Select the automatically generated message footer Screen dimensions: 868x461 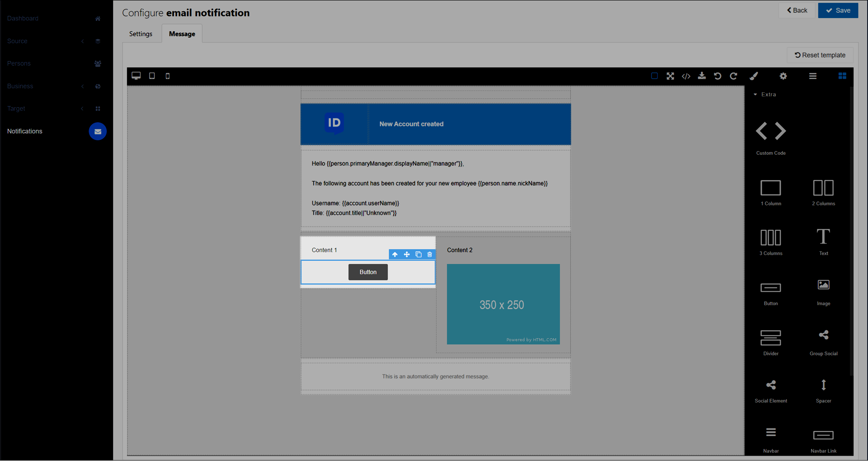(435, 377)
